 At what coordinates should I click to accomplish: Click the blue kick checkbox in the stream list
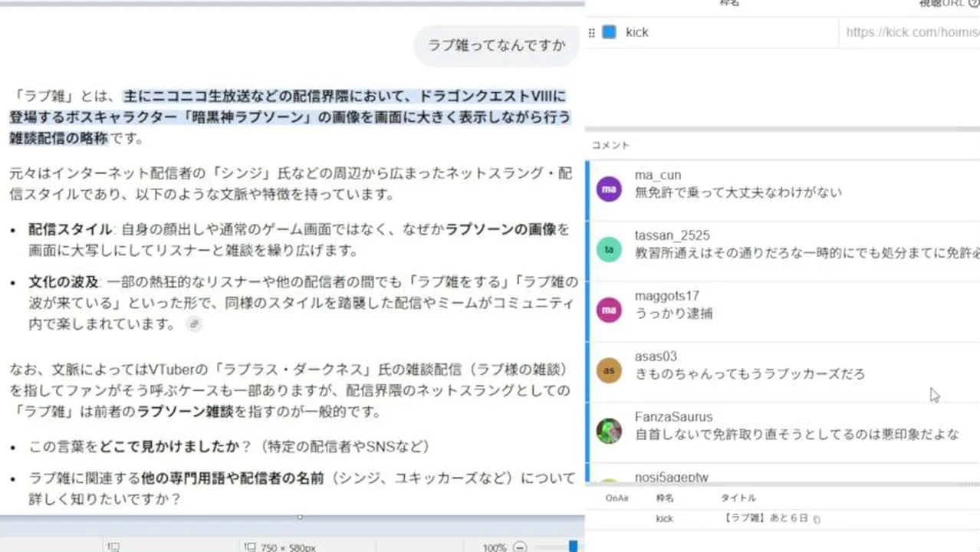(x=609, y=32)
